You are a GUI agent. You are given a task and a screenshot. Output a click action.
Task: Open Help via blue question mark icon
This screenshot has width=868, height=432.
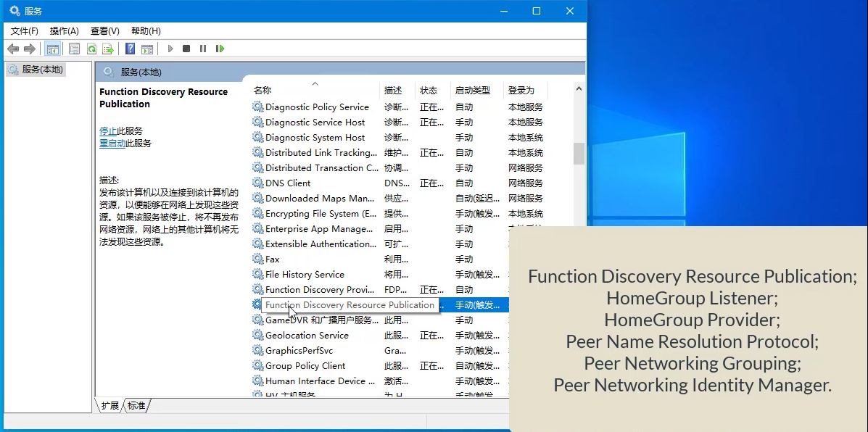coord(130,49)
